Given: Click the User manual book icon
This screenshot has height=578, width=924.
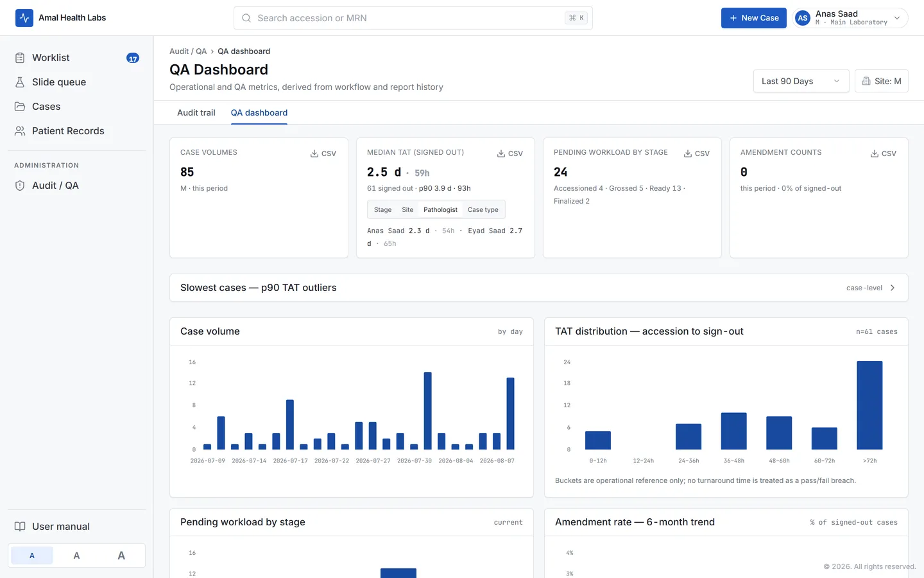Looking at the screenshot, I should point(20,527).
